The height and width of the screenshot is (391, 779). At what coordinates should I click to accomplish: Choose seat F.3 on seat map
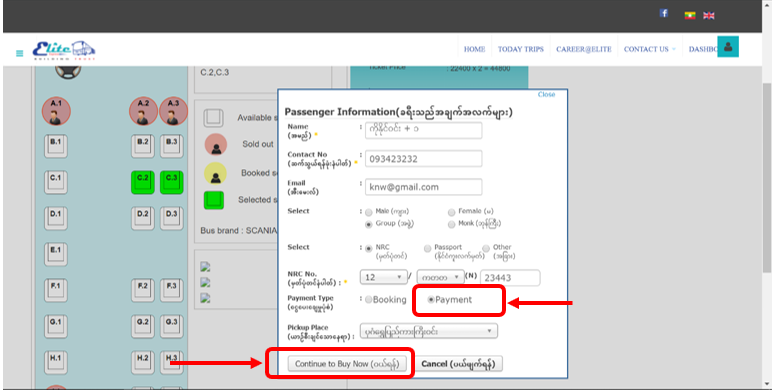(x=171, y=291)
